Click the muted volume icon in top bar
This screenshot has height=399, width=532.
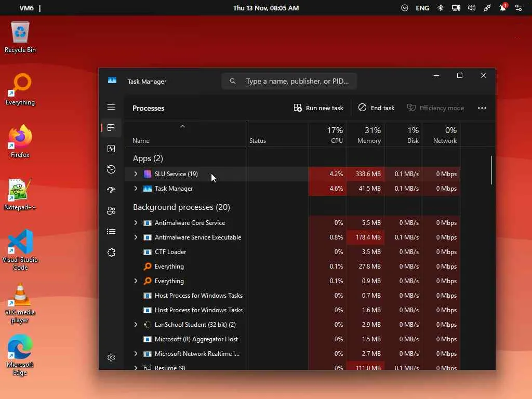(472, 8)
